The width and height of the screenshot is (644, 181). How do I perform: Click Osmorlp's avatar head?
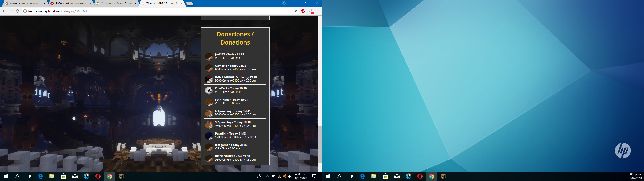(209, 68)
